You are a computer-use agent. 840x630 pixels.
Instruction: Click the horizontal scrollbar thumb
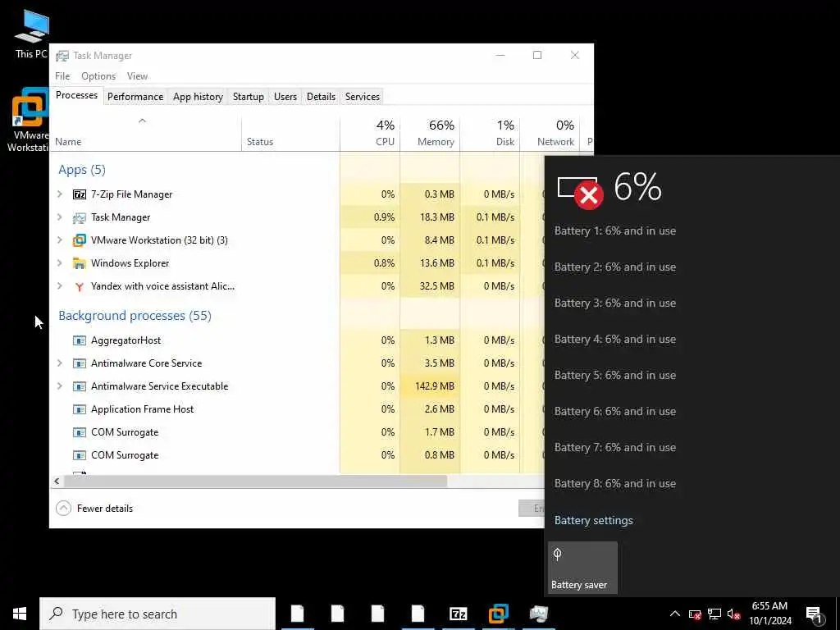click(256, 481)
